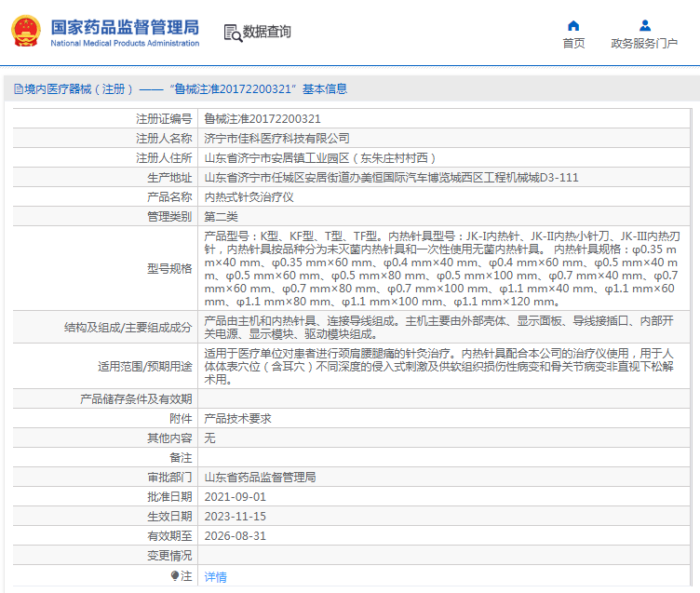700x593 pixels.
Task: Click the lightbulb icon beside 注
Action: [175, 575]
